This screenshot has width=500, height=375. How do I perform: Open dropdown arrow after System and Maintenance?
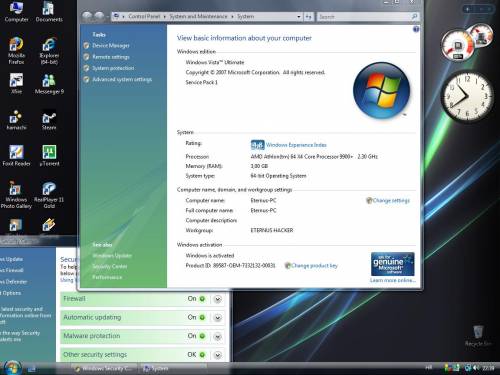coord(232,16)
